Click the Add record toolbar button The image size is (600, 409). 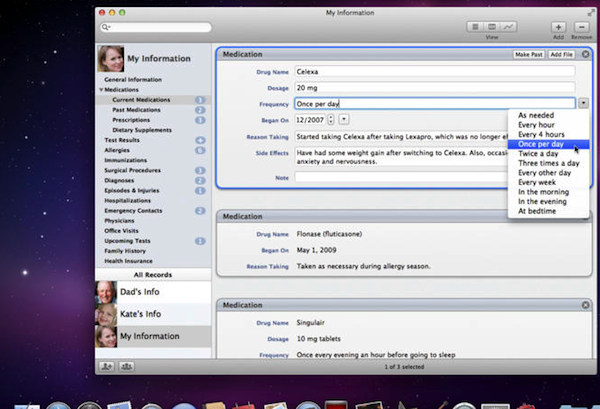(x=558, y=26)
